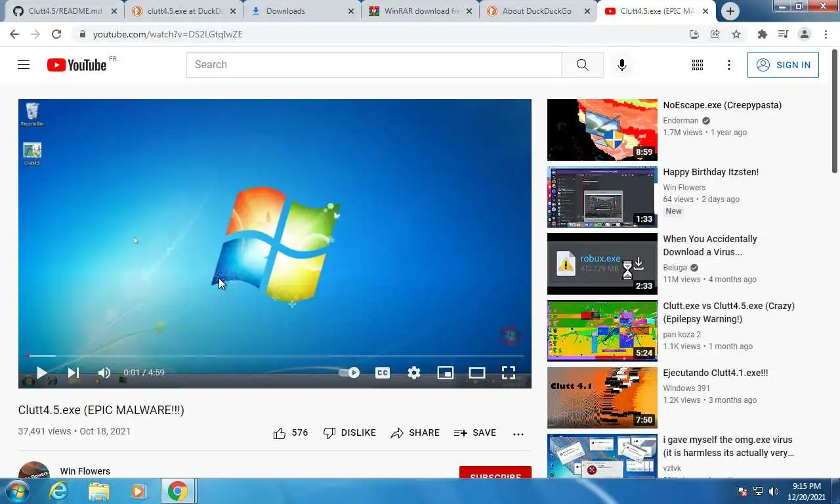Click the video progress bar
Screen dimensions: 840x504
[275, 356]
